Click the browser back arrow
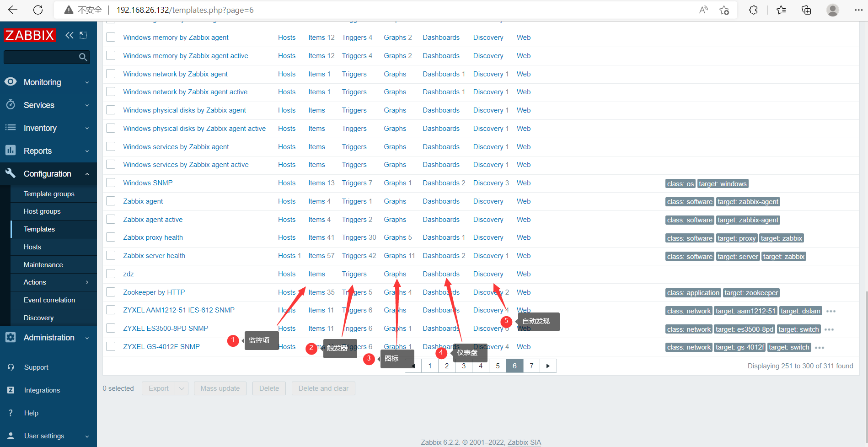868x447 pixels. (x=13, y=10)
